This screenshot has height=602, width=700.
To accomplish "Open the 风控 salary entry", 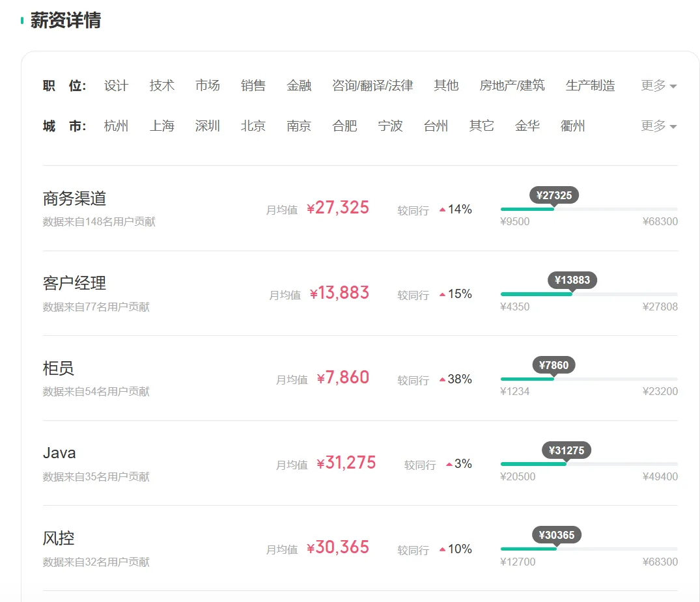I will [x=59, y=538].
